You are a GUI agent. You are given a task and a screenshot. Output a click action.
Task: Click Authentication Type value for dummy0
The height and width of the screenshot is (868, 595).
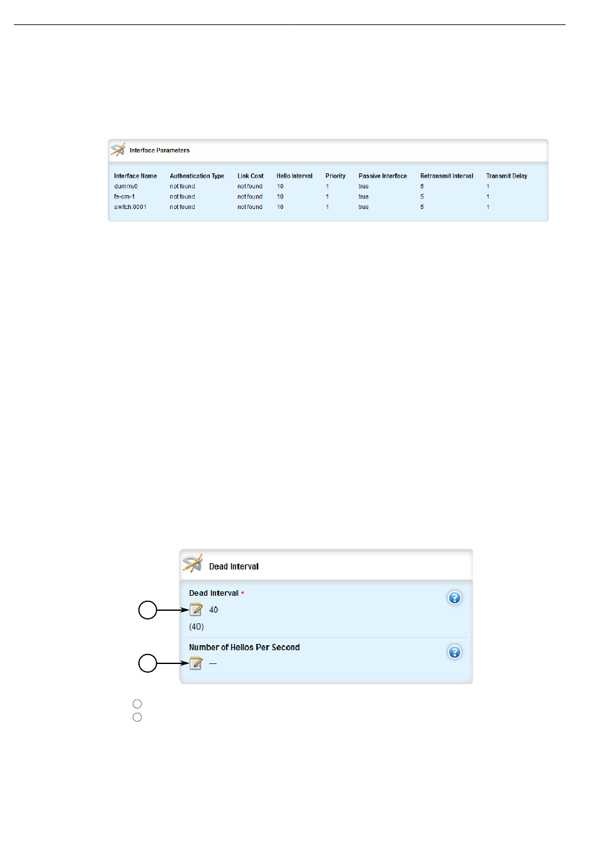182,186
